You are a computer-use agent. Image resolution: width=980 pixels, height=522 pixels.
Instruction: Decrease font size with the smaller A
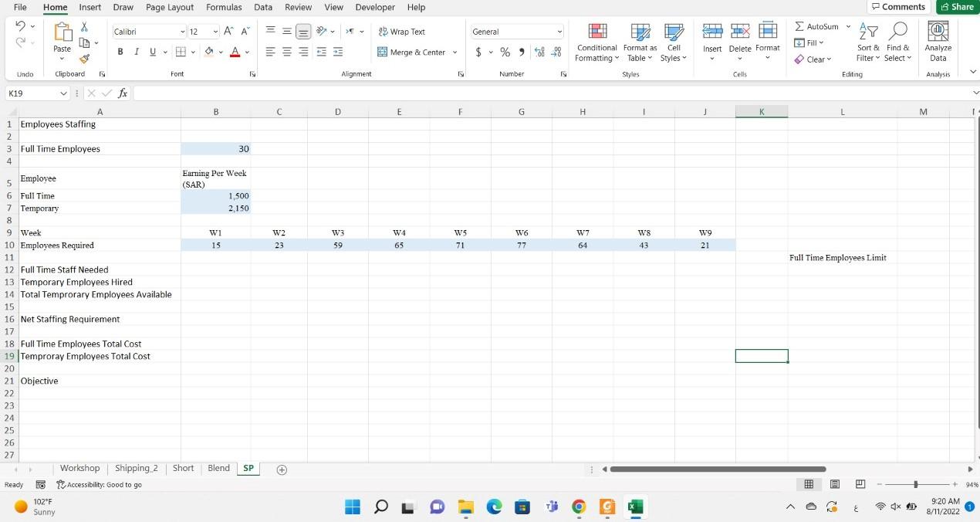click(x=245, y=32)
